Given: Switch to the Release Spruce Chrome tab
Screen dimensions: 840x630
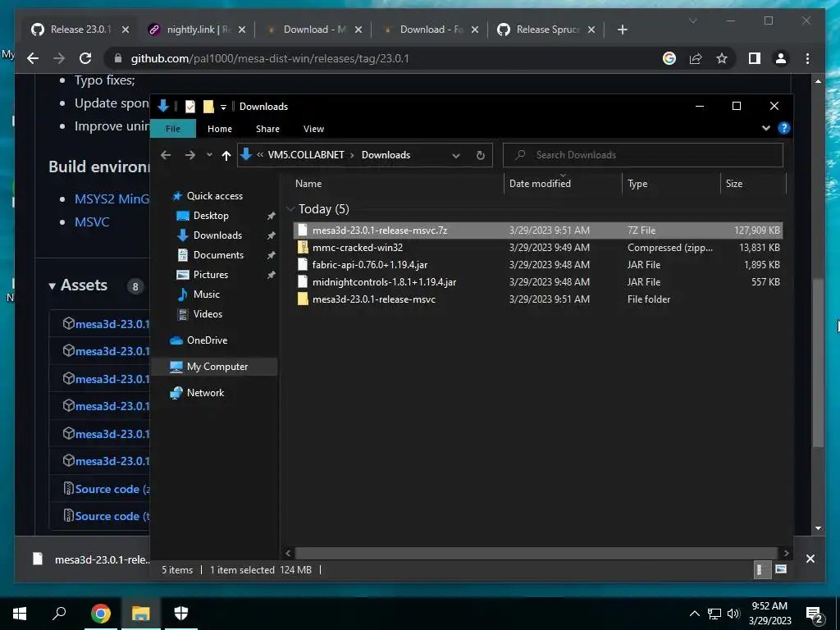Looking at the screenshot, I should (x=546, y=30).
